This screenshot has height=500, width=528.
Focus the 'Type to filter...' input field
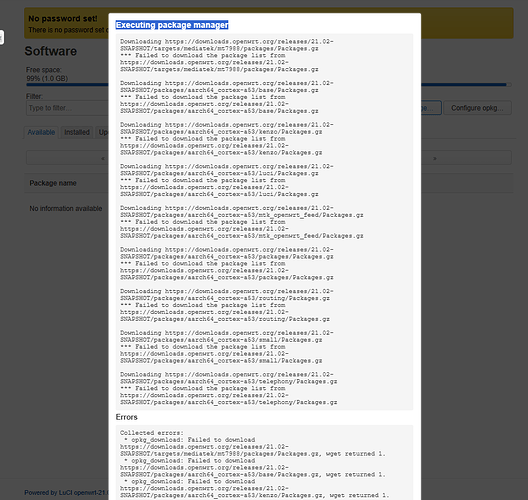(67, 108)
